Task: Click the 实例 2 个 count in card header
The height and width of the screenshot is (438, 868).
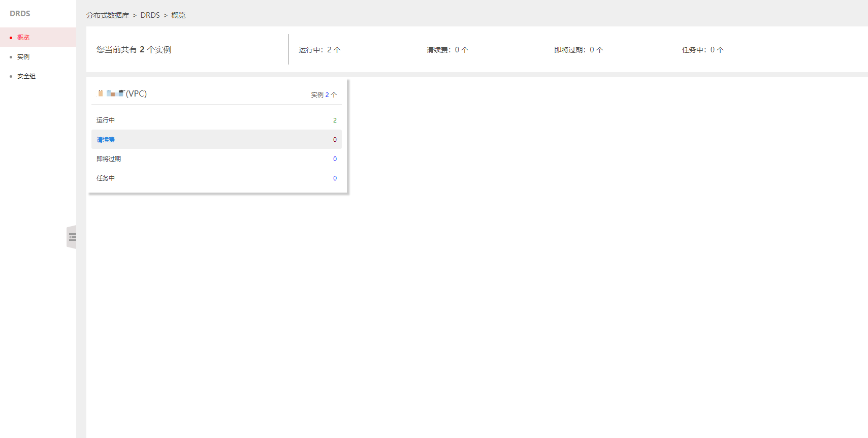Action: coord(324,95)
